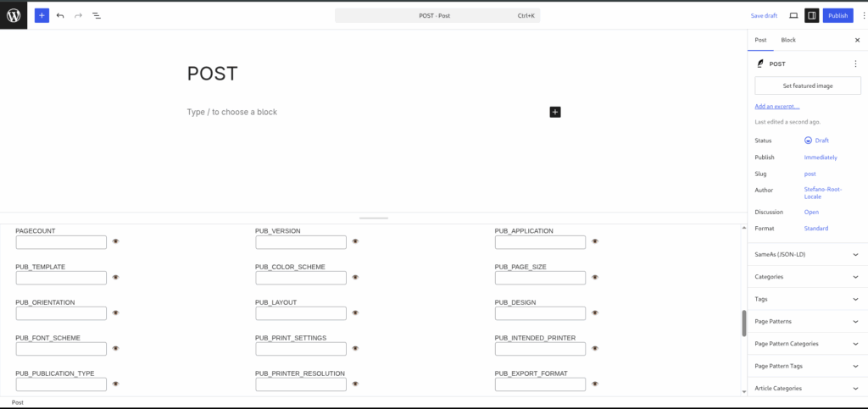Redo the undone change
868x409 pixels.
coord(78,15)
